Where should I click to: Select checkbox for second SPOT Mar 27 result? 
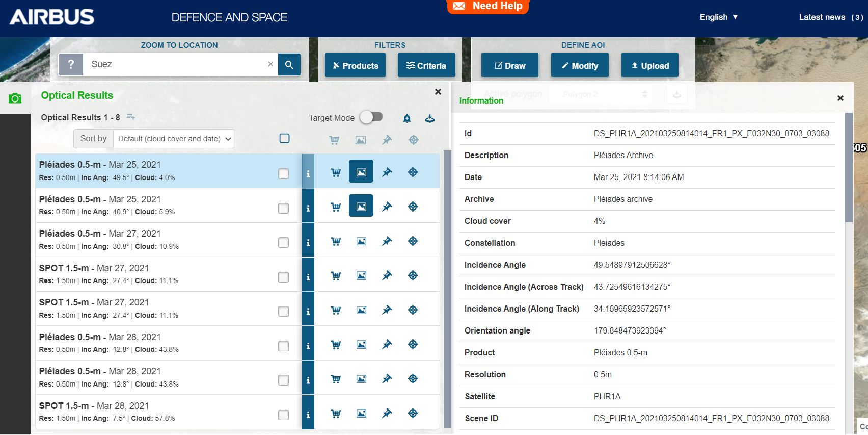[x=284, y=311]
